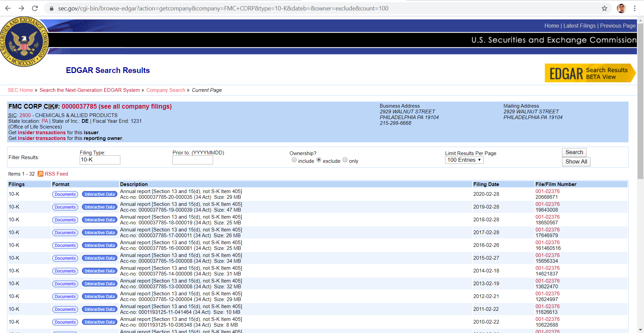This screenshot has height=333, width=644.
Task: Open file number 001-02376 for film 20668671
Action: click(x=548, y=191)
